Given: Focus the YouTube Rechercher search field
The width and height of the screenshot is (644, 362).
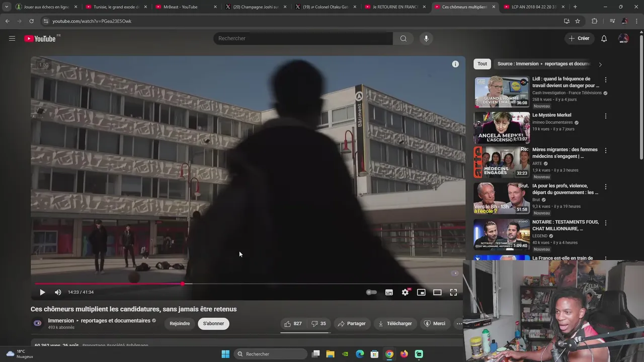Looking at the screenshot, I should point(303,39).
